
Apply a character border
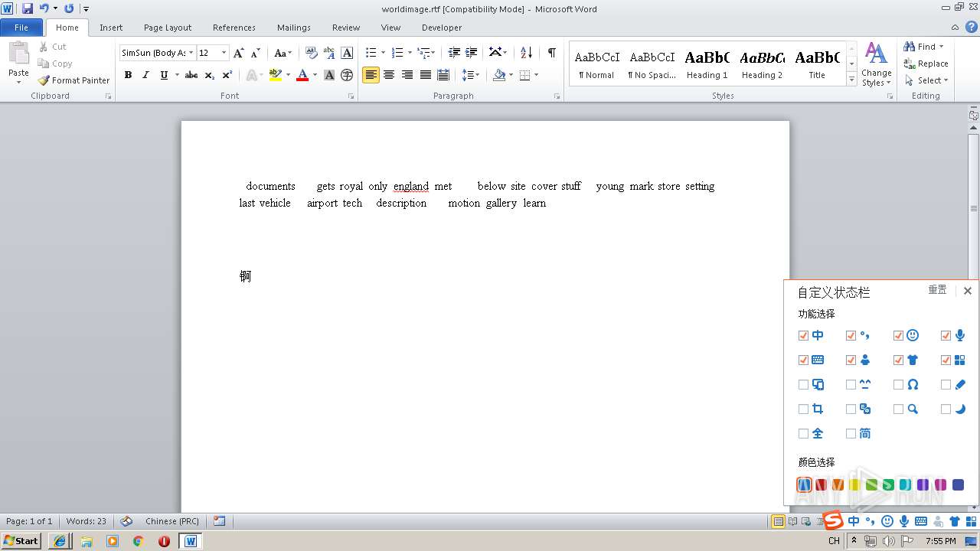coord(347,53)
